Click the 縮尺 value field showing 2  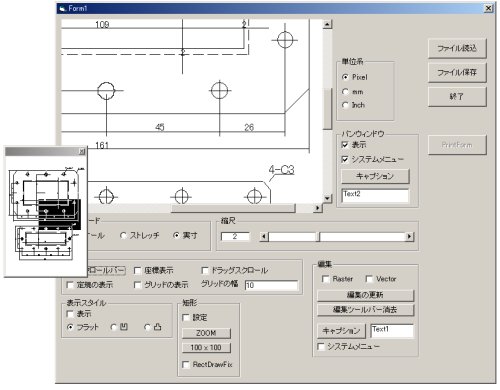click(235, 236)
